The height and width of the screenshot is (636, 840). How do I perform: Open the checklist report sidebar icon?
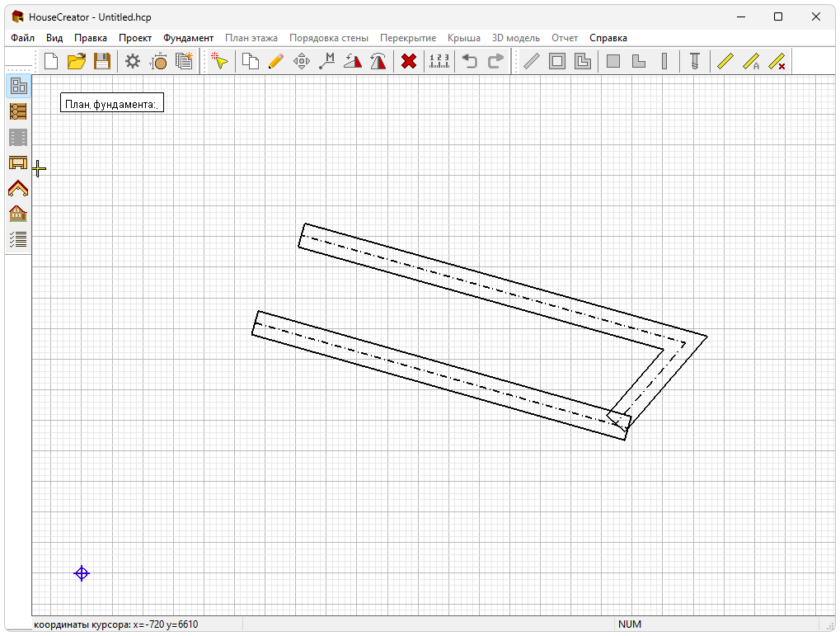[x=18, y=239]
